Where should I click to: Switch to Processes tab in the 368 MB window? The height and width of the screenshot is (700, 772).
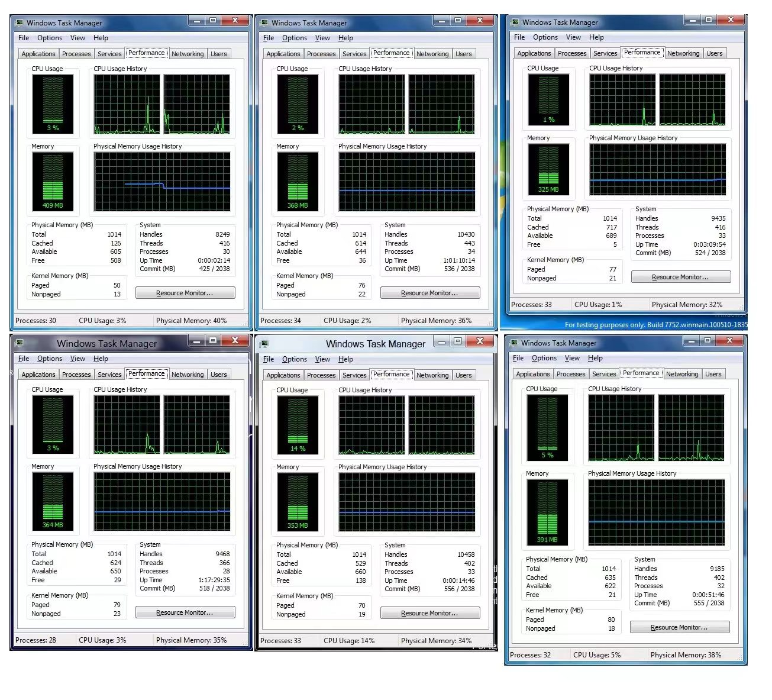pos(321,54)
